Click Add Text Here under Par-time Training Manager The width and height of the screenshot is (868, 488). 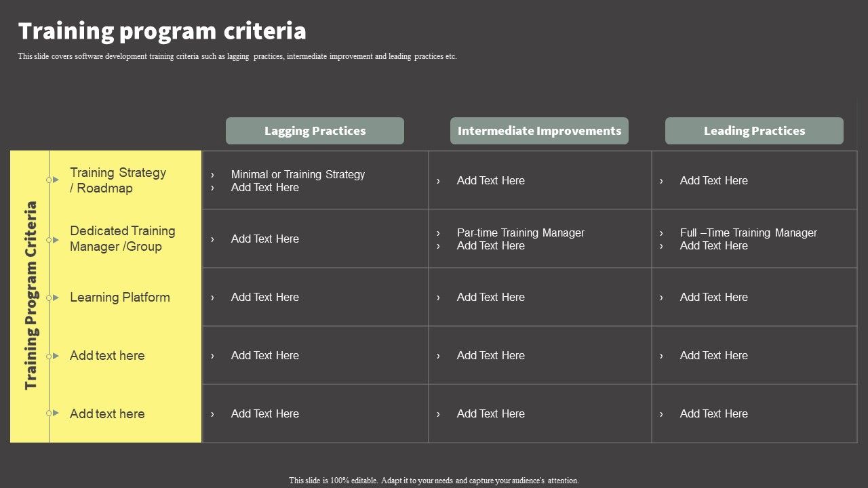[491, 245]
